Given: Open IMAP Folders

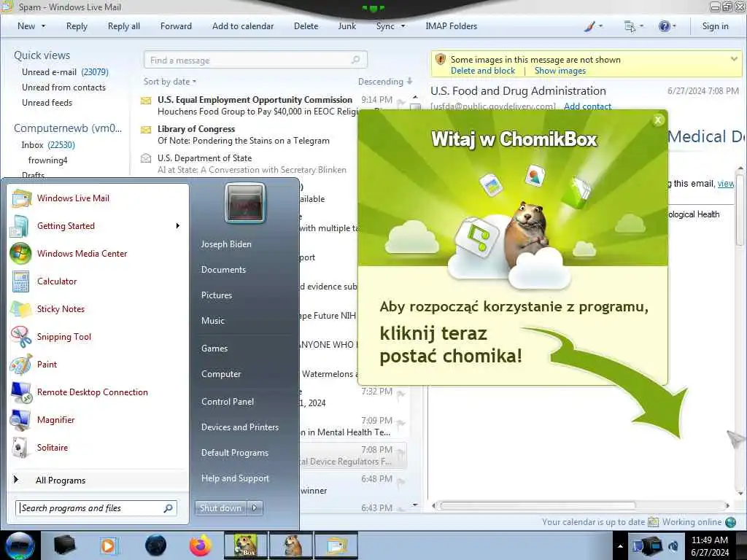Looking at the screenshot, I should point(451,26).
